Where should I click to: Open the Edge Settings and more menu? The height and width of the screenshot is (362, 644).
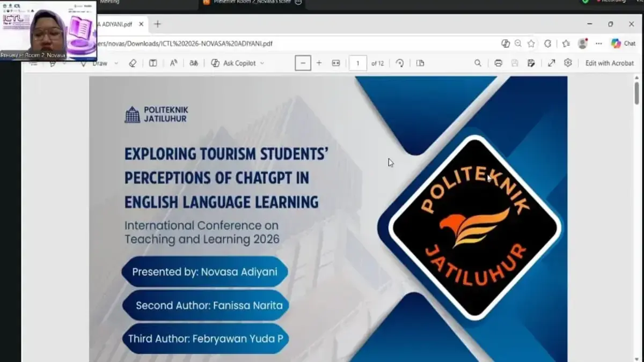pos(599,43)
